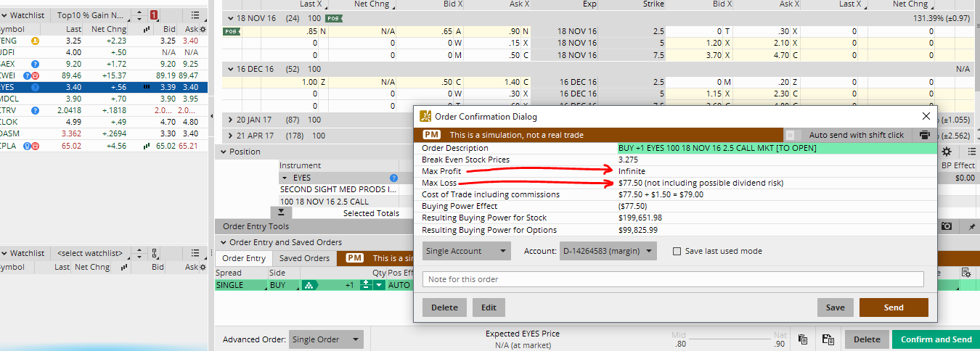Open the Single Account dropdown in dialog
The width and height of the screenshot is (980, 351).
click(467, 251)
